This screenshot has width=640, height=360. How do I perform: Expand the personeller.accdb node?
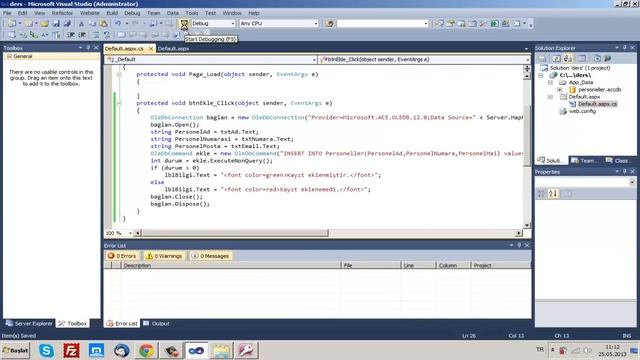[x=560, y=89]
